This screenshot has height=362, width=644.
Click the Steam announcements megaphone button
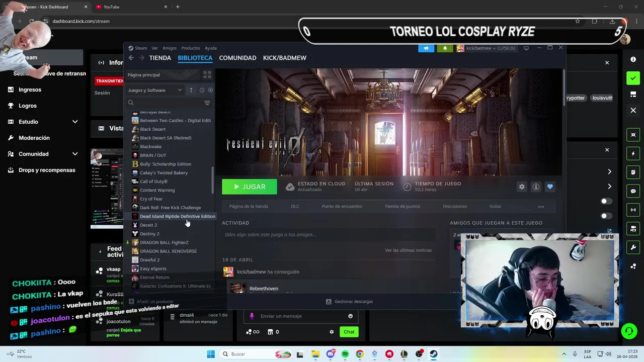point(426,48)
